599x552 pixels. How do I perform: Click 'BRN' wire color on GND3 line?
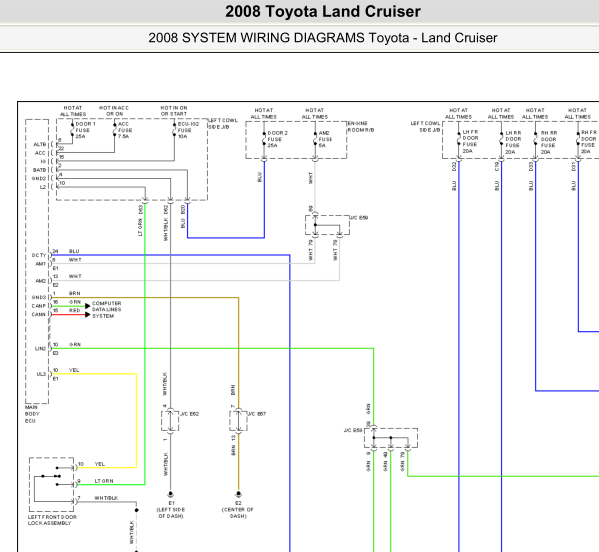pos(74,293)
